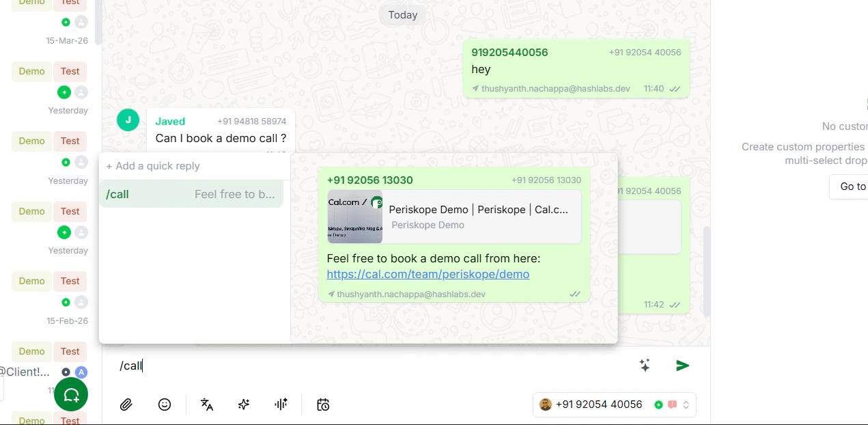Click the dark dot icon in @Client row

coord(66,372)
